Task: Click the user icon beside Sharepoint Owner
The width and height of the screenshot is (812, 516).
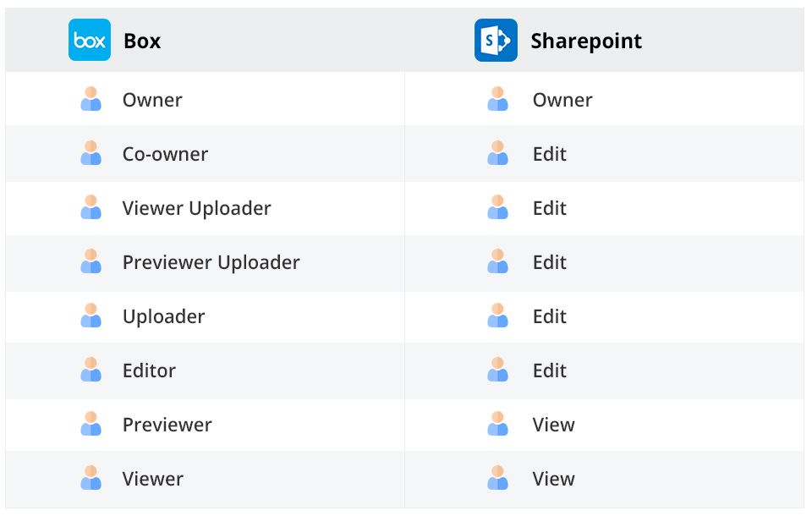Action: [x=497, y=99]
